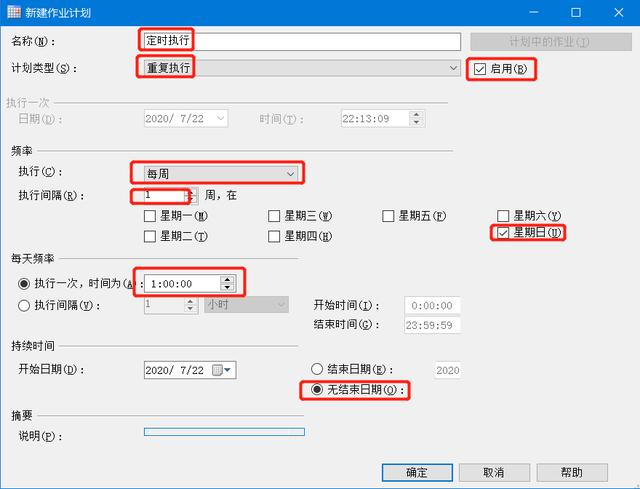
Task: Click the 确定 button
Action: coord(417,473)
